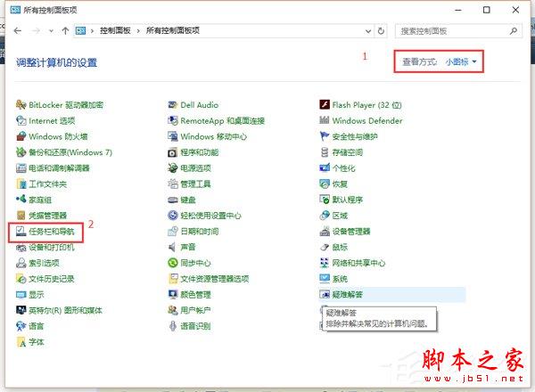Open the 存储空间 link
Image resolution: width=535 pixels, height=392 pixels.
(348, 152)
